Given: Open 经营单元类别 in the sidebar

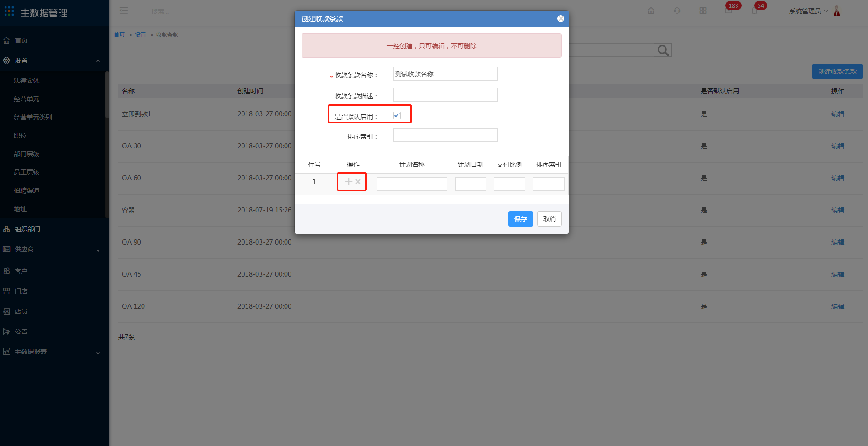Looking at the screenshot, I should (x=33, y=117).
